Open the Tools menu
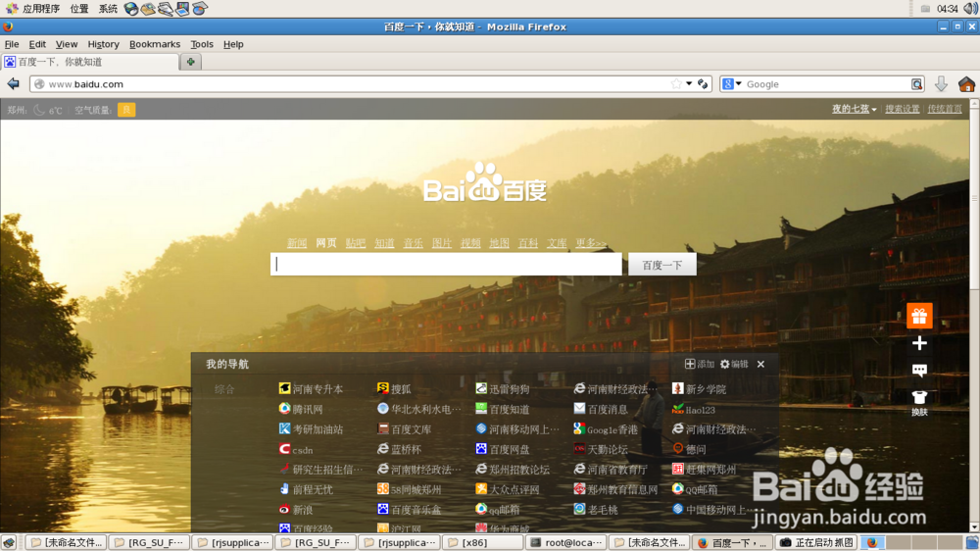The image size is (980, 551). (201, 44)
